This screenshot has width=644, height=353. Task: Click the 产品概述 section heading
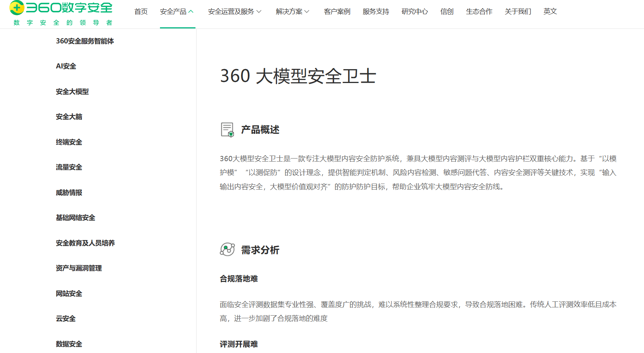260,130
